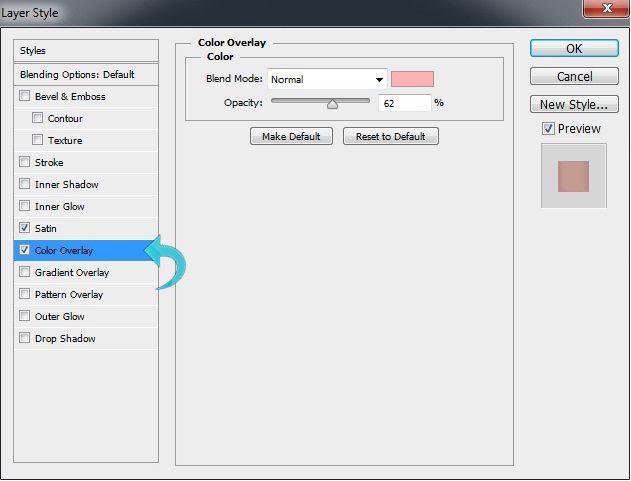Screen dimensions: 631x481
Task: Select the Pattern Overlay row label
Action: click(x=69, y=295)
